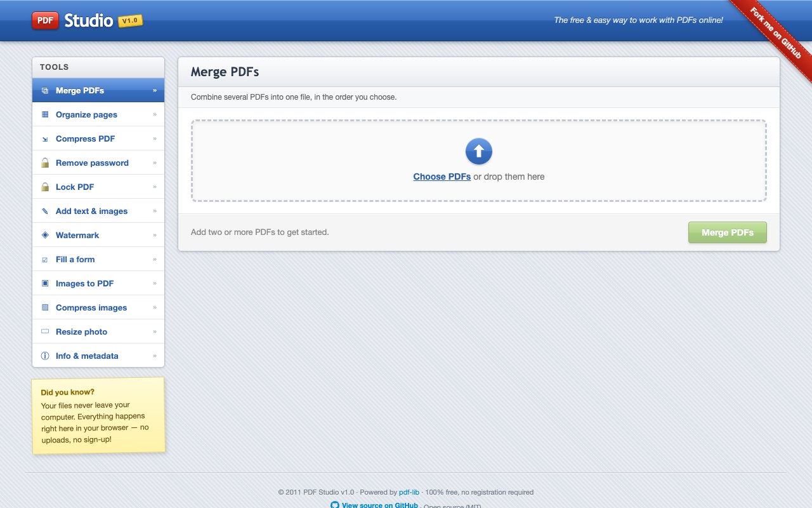Click 'Add two or more PDFs to get started.'
The width and height of the screenshot is (812, 508).
tap(260, 232)
